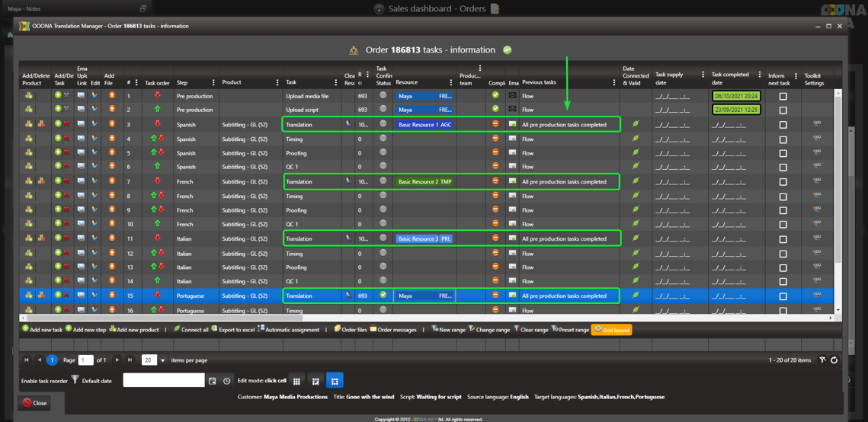
Task: Open items per page dropdown
Action: coord(162,360)
